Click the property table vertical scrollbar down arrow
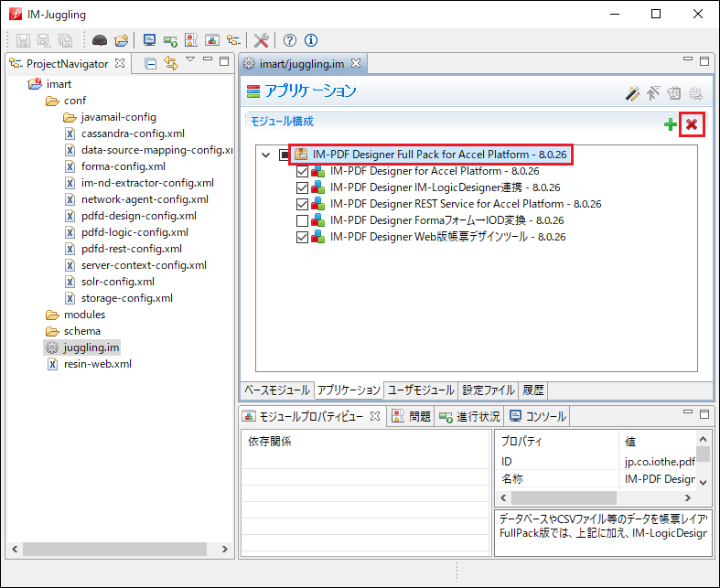This screenshot has width=720, height=588. 703,481
